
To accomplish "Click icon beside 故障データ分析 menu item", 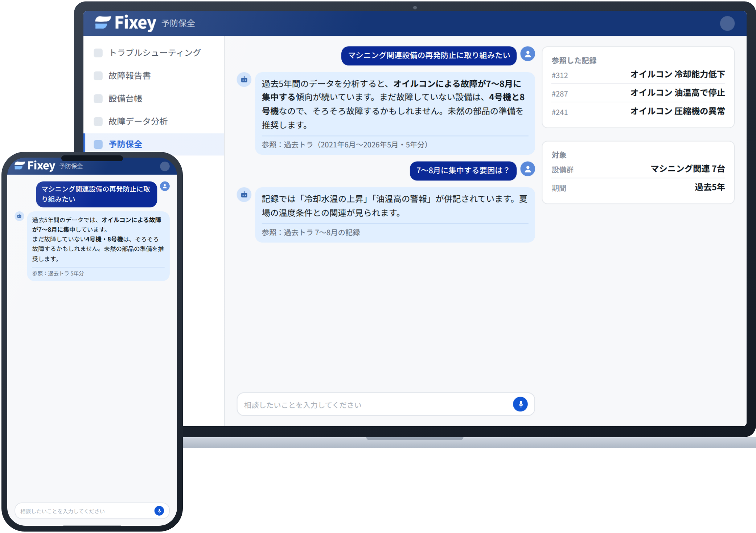I will pyautogui.click(x=98, y=122).
